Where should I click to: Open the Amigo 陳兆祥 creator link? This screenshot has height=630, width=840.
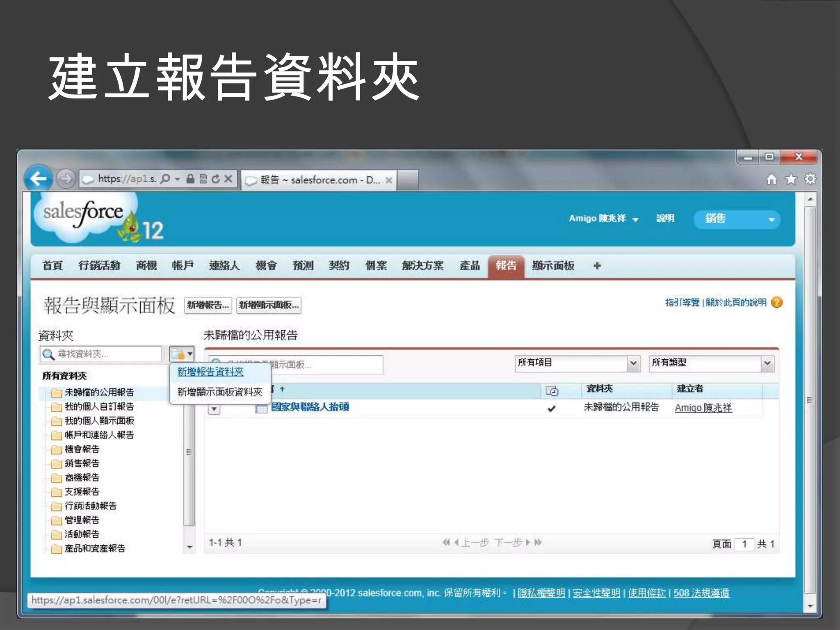703,408
